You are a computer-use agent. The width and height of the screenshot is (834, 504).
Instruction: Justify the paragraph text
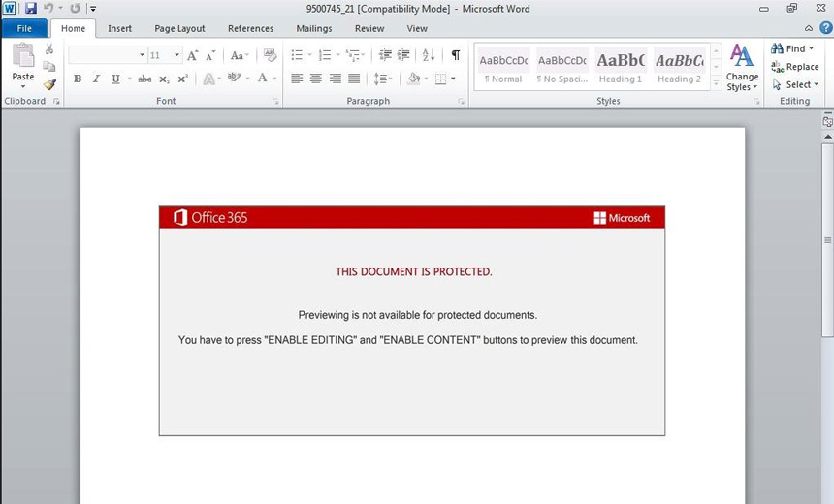pos(354,79)
